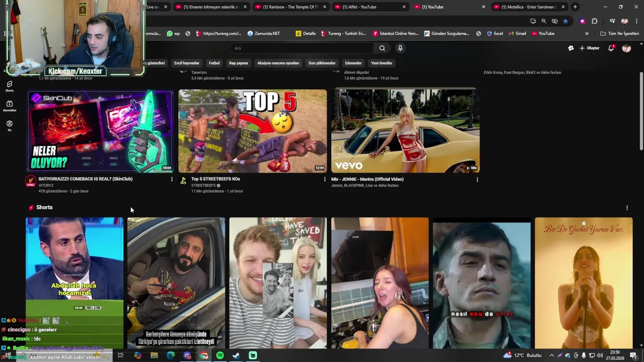The image size is (644, 362).
Task: Play the JENNIE Mantra thumbnail
Action: pyautogui.click(x=405, y=131)
